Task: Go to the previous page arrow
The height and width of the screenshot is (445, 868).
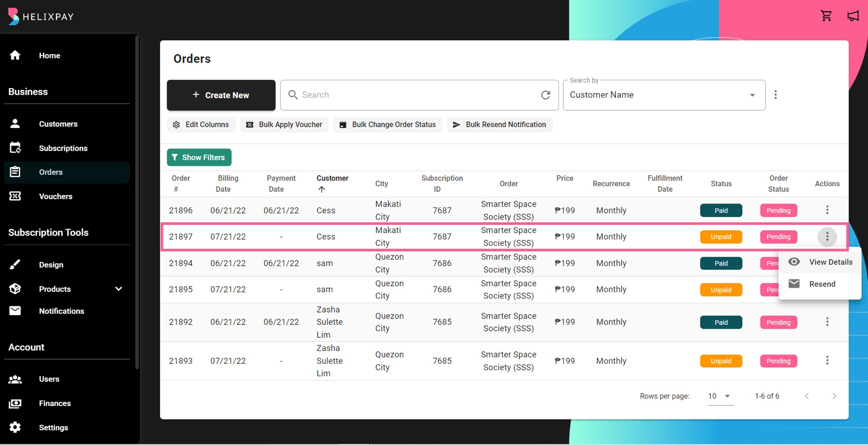Action: pos(807,396)
